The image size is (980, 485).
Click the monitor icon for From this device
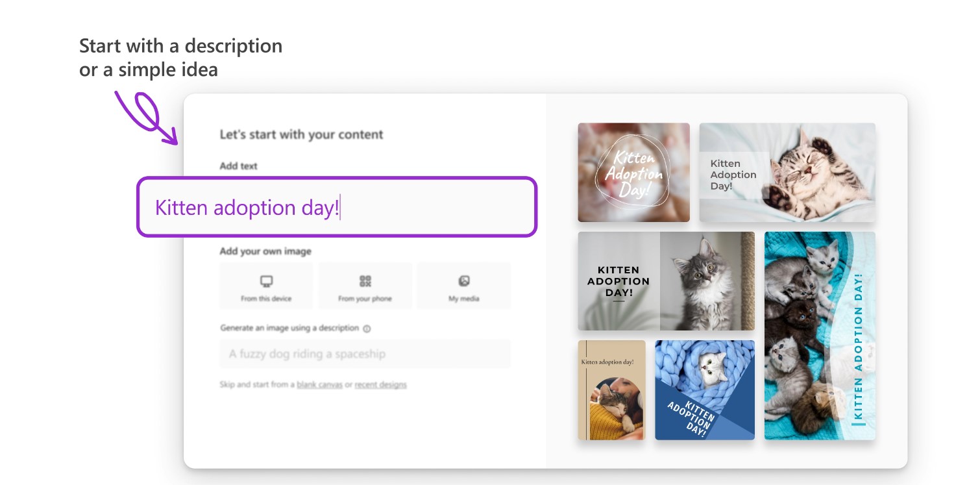coord(266,281)
